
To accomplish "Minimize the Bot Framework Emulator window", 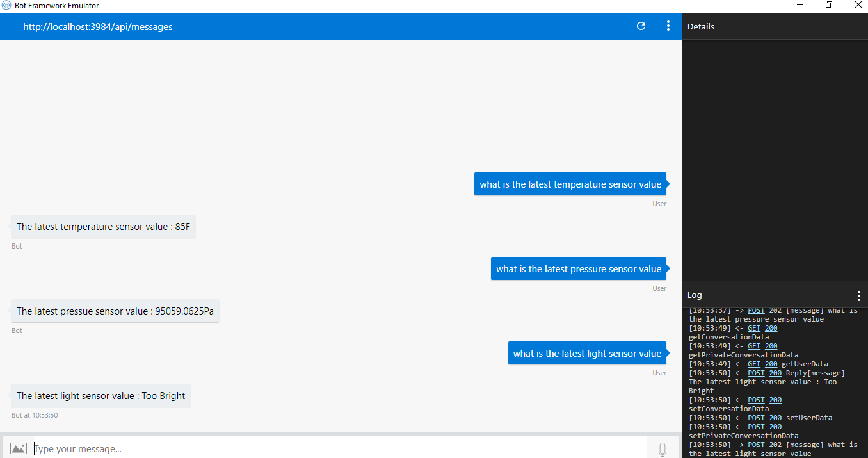I will pos(800,6).
